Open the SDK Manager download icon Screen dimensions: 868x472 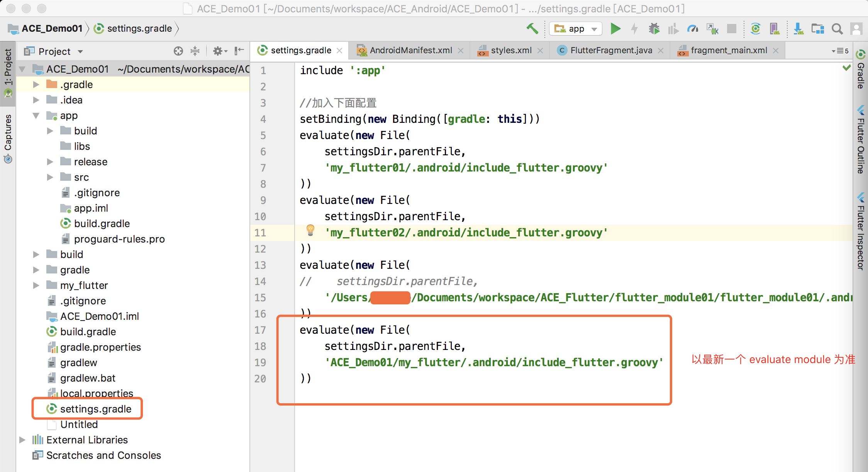[798, 29]
